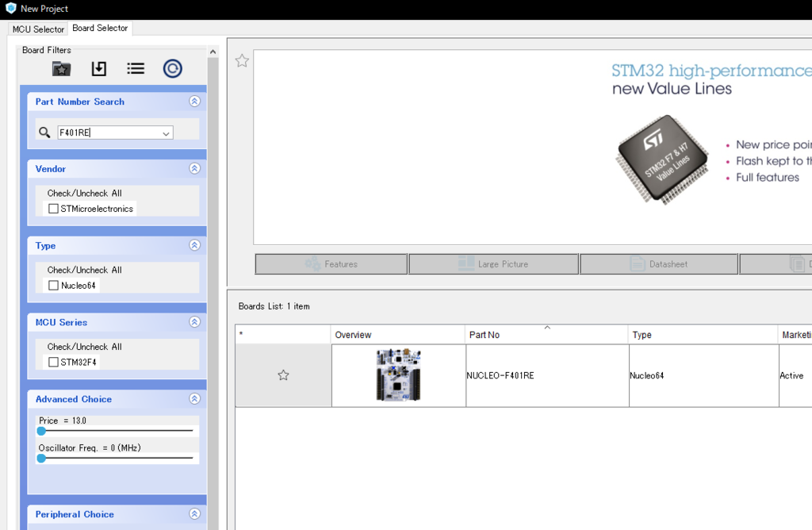Click the Nucleo64 type cell in table

(704, 375)
